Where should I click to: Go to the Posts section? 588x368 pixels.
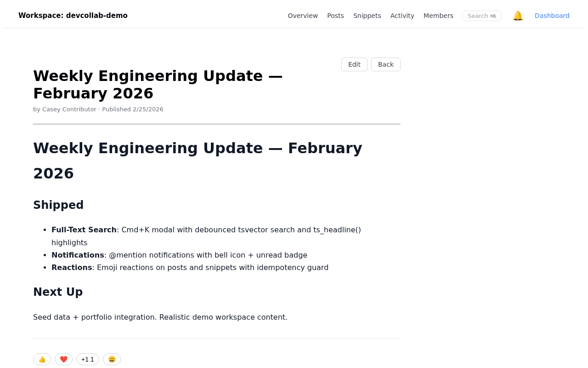click(335, 16)
